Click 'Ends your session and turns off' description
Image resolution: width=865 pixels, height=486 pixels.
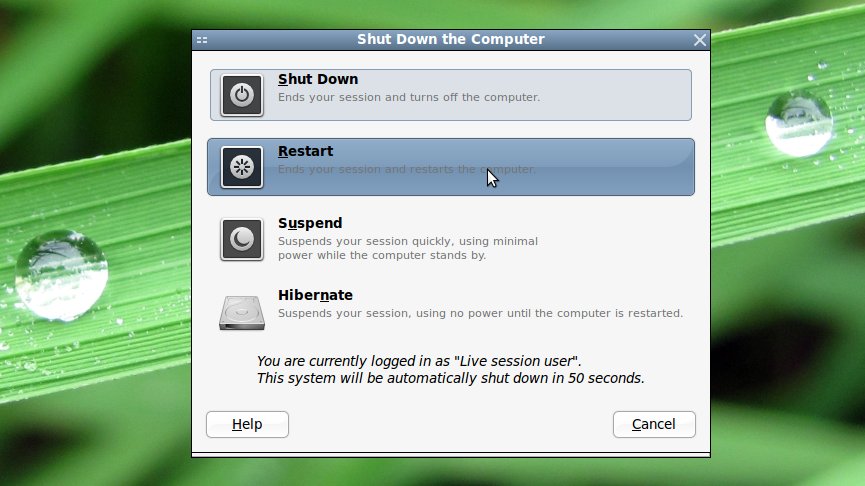409,97
